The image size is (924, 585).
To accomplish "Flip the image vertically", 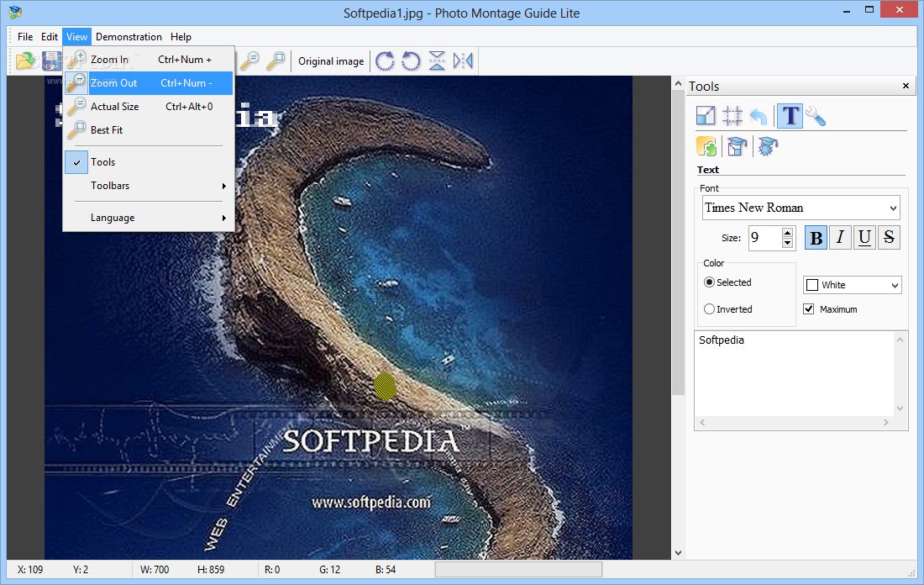I will click(x=437, y=61).
